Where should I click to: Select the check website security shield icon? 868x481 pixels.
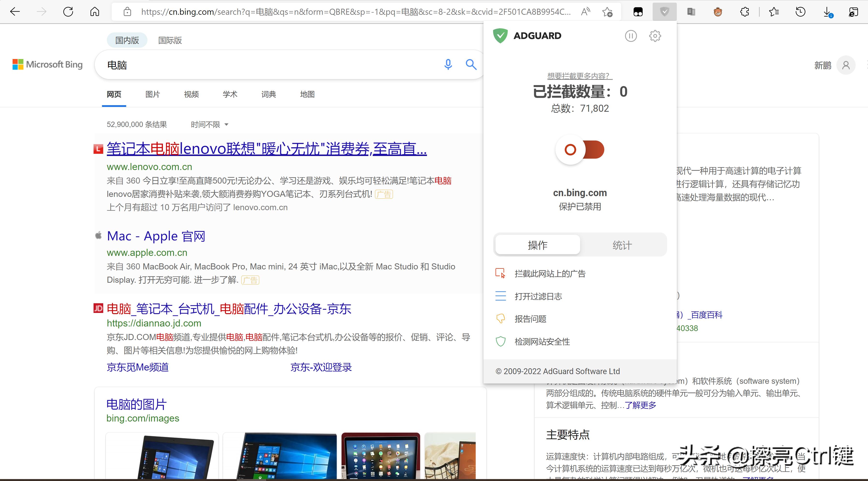(x=501, y=341)
